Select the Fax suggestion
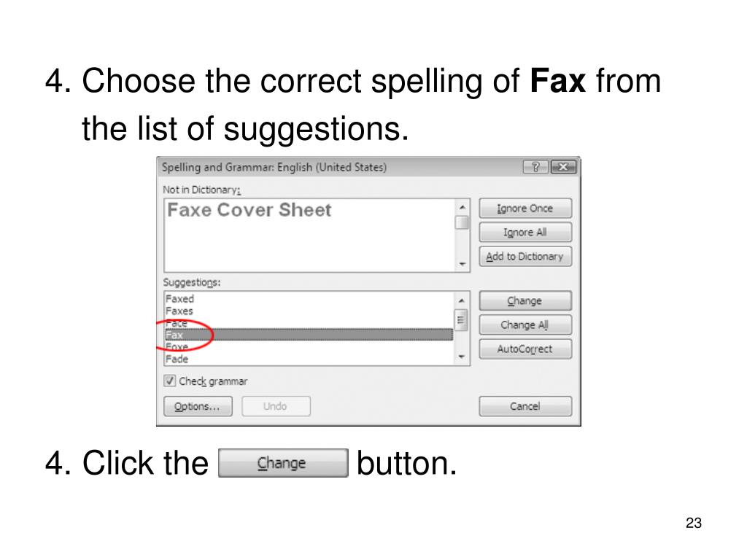The width and height of the screenshot is (747, 560). point(309,335)
